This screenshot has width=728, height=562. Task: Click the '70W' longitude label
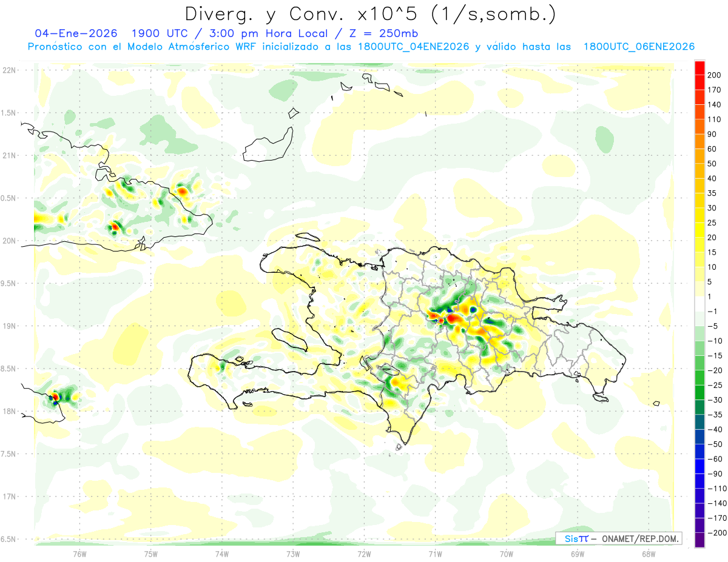pyautogui.click(x=507, y=554)
